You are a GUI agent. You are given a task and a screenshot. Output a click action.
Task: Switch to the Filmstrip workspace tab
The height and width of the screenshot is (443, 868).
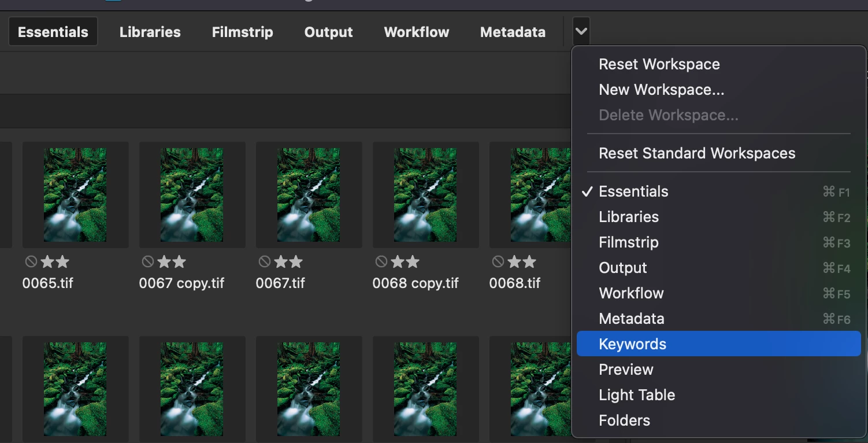point(243,32)
